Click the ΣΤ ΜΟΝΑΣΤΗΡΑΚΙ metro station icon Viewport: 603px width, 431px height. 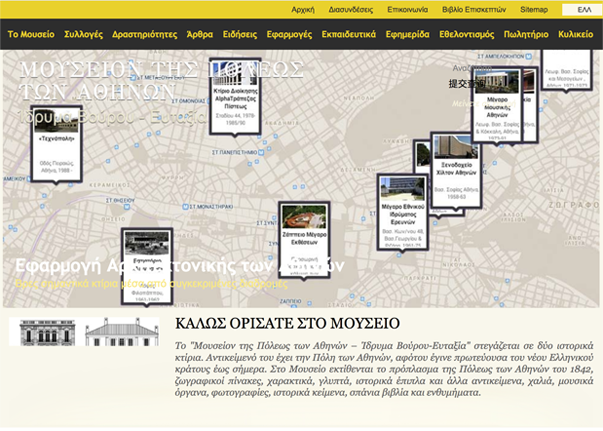pyautogui.click(x=185, y=206)
